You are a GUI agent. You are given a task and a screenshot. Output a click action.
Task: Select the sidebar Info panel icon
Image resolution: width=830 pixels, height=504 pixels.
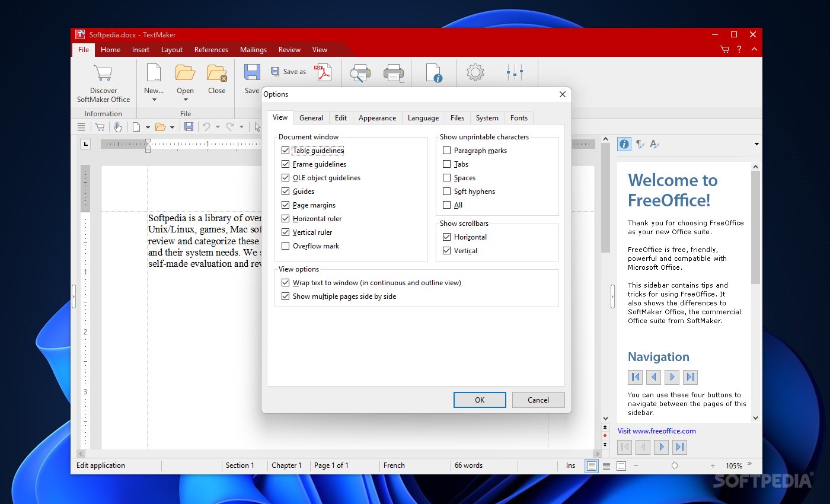624,143
